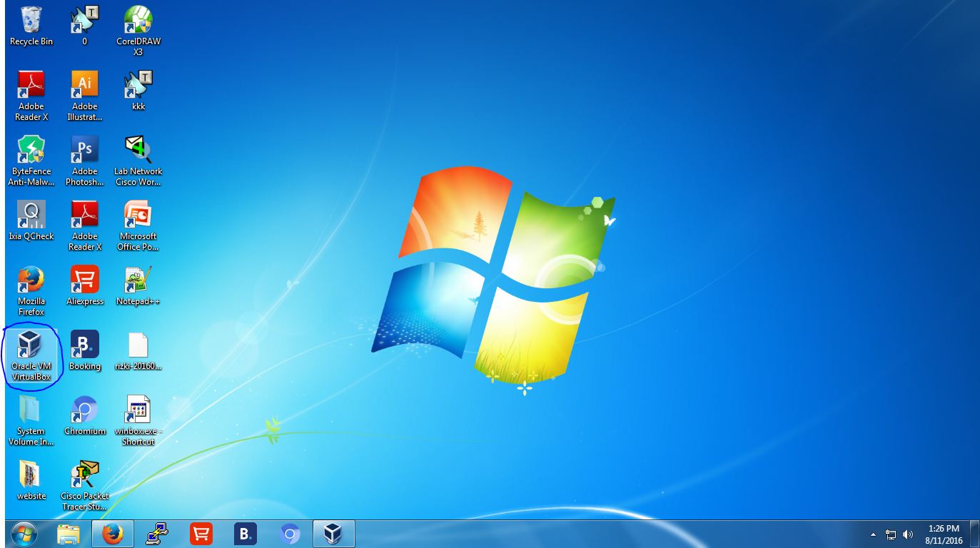Image resolution: width=980 pixels, height=548 pixels.
Task: Open Windows Explorer from the taskbar
Action: (x=69, y=533)
